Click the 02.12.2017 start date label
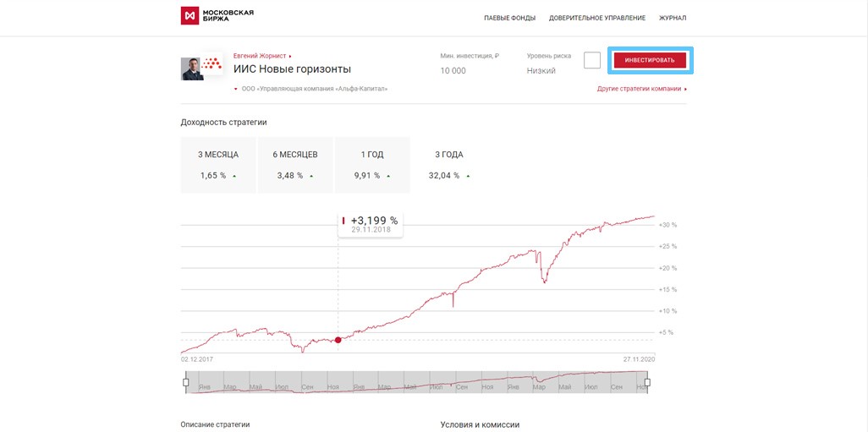 [196, 359]
